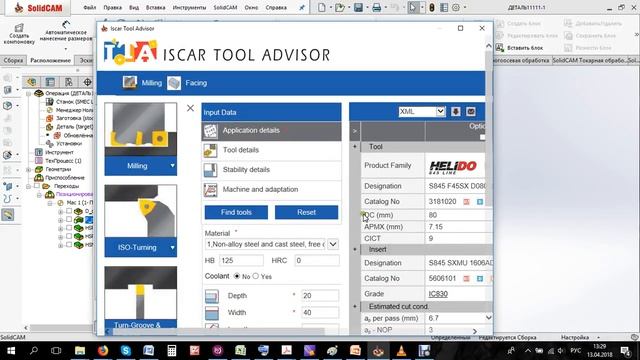Select the Application details row
Screen dimensions: 640x360
tap(271, 131)
